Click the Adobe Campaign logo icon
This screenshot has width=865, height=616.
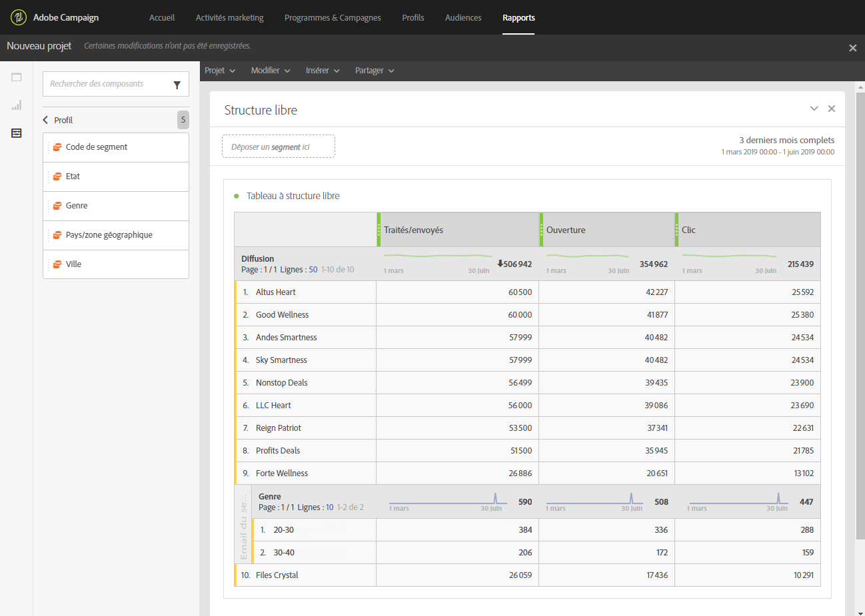coord(19,17)
